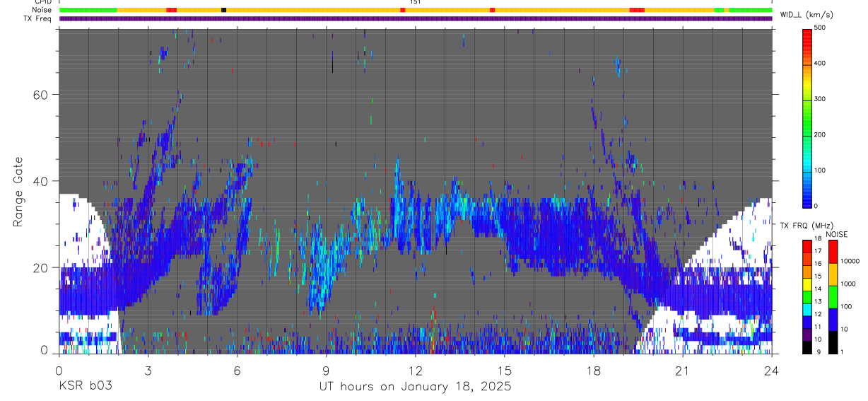Viewport: 868px width, 401px height.
Task: Pick the green middle of the width color bar
Action: coord(807,117)
